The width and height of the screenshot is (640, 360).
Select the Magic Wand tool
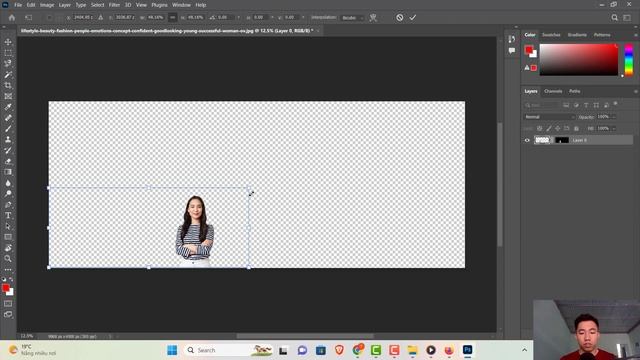[8, 75]
